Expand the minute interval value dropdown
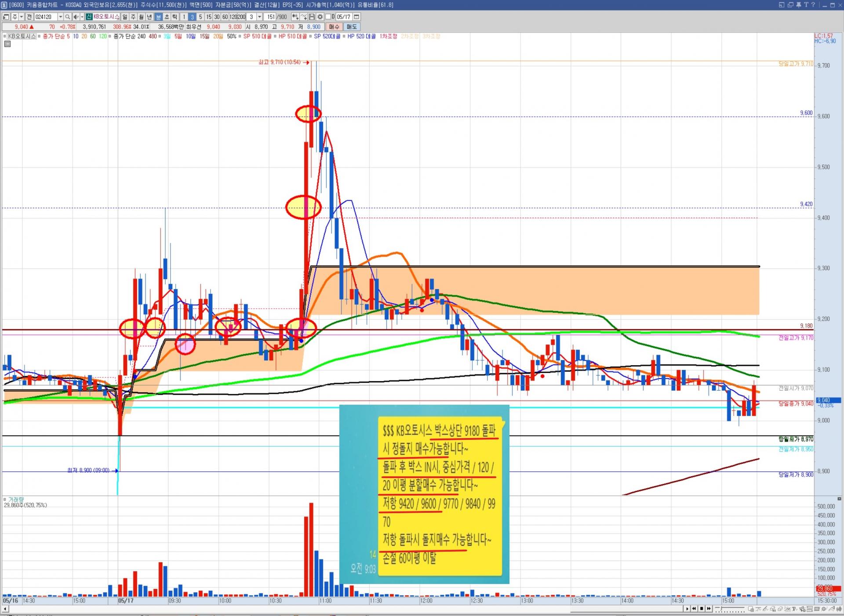This screenshot has width=844, height=616. click(259, 17)
